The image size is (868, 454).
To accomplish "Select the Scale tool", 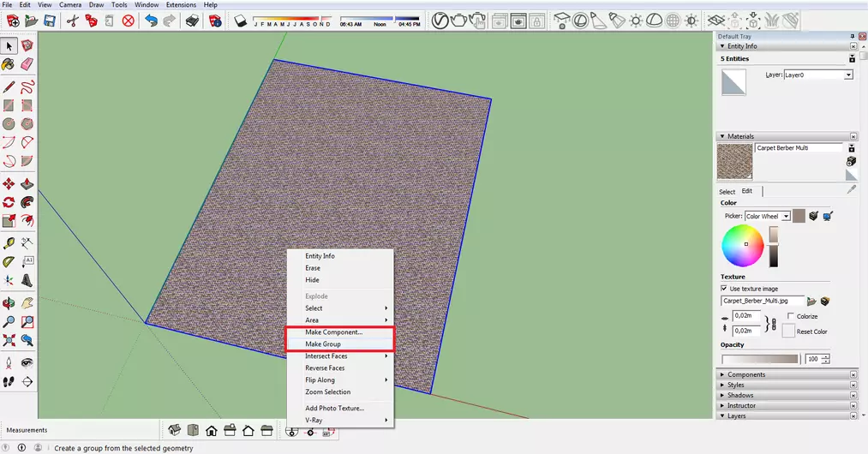I will (9, 221).
